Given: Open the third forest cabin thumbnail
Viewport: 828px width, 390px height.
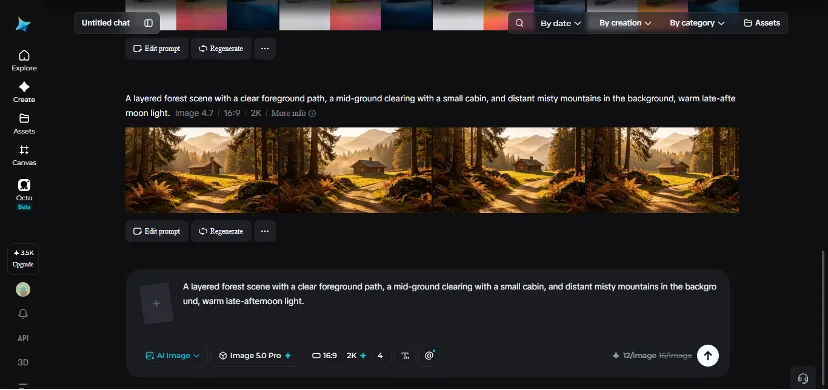Looking at the screenshot, I should [509, 170].
